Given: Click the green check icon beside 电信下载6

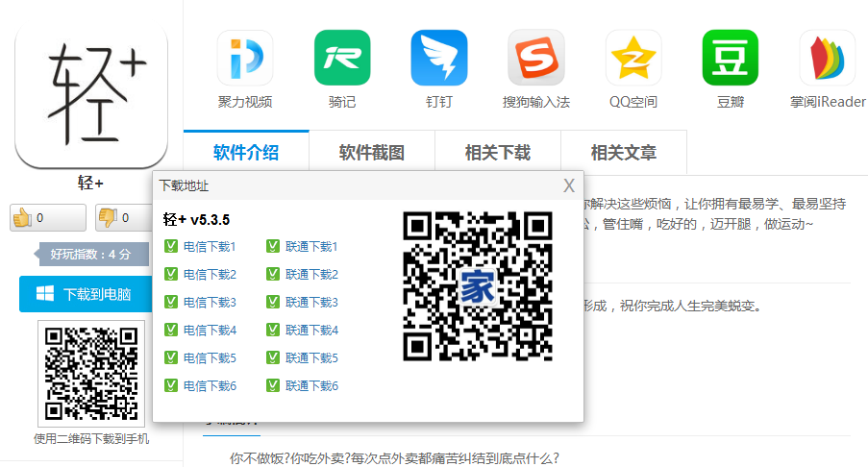Looking at the screenshot, I should tap(171, 385).
